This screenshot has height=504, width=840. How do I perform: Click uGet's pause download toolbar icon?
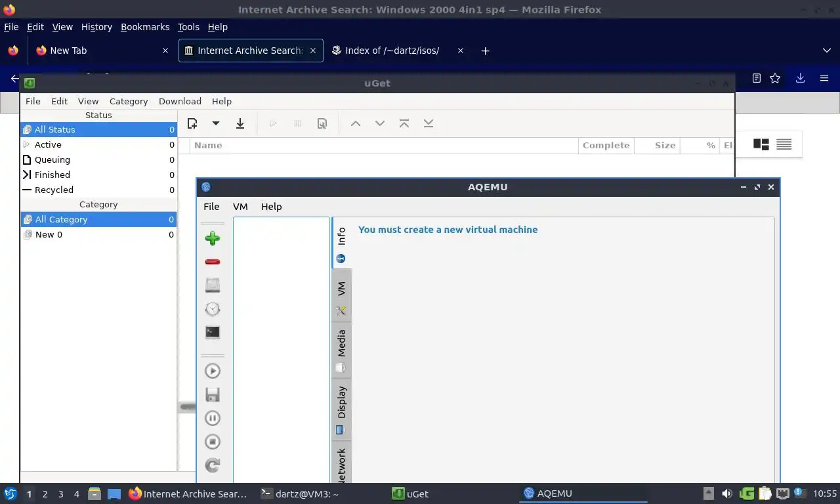pyautogui.click(x=297, y=123)
